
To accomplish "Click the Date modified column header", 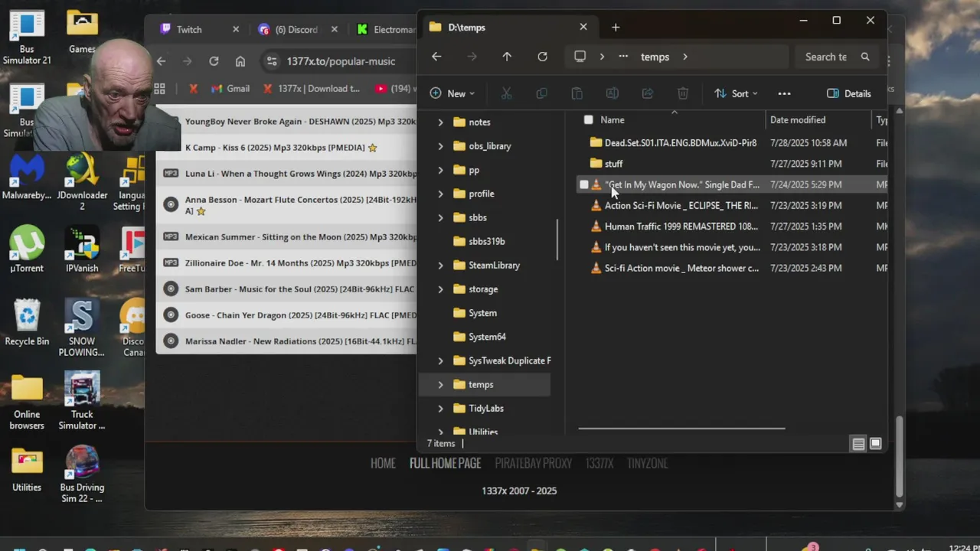I will pyautogui.click(x=798, y=119).
